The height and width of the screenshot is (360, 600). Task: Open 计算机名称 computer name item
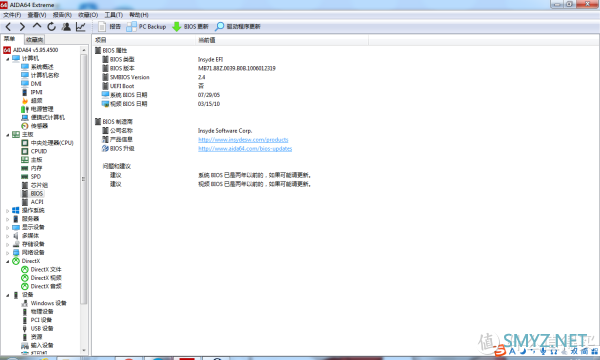tap(40, 75)
